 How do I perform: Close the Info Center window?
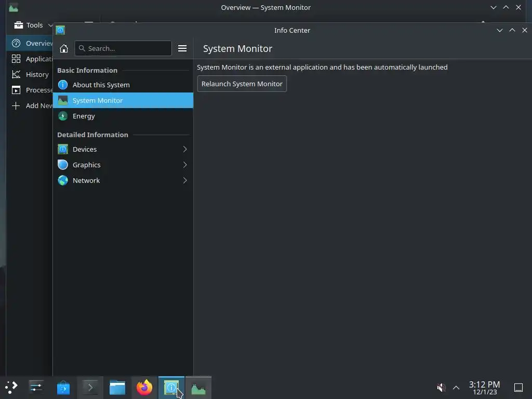point(525,30)
